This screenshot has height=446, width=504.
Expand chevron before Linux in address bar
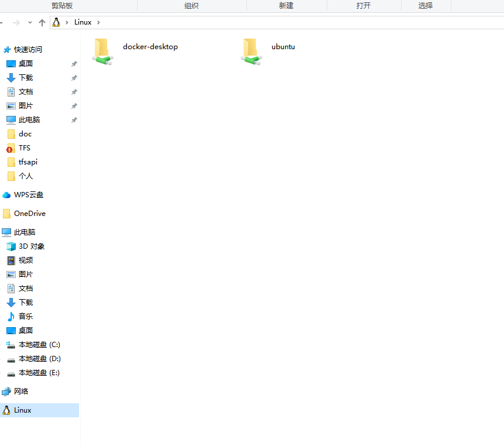click(x=67, y=22)
